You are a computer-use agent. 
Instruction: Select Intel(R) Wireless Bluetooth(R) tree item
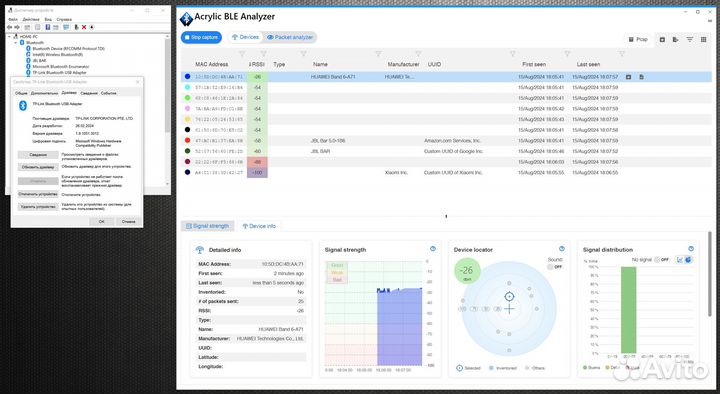tap(58, 55)
